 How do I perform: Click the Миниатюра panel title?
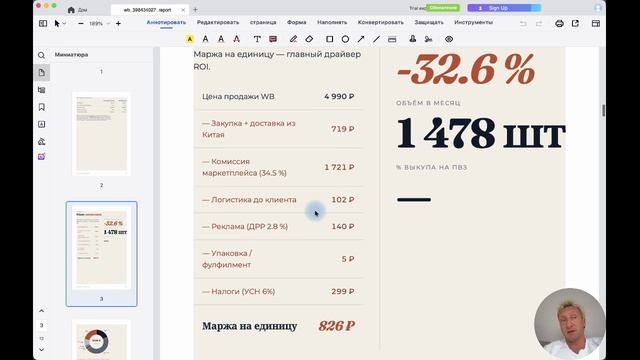[x=71, y=54]
